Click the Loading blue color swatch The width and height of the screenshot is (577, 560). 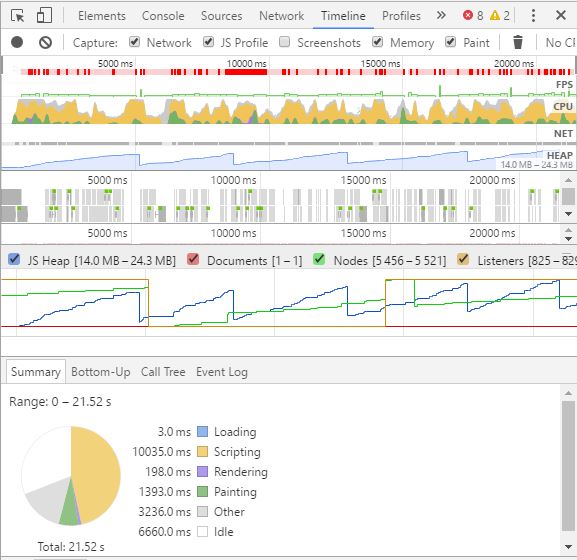pos(202,432)
